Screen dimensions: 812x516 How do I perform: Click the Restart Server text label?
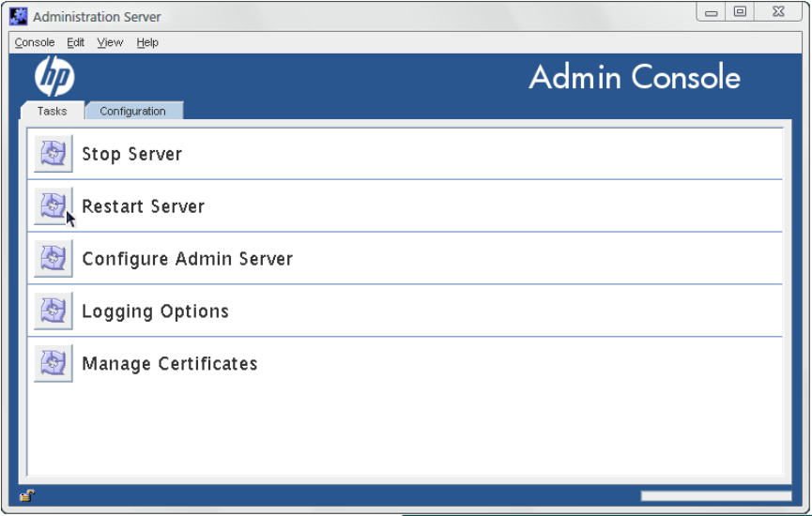(x=143, y=206)
